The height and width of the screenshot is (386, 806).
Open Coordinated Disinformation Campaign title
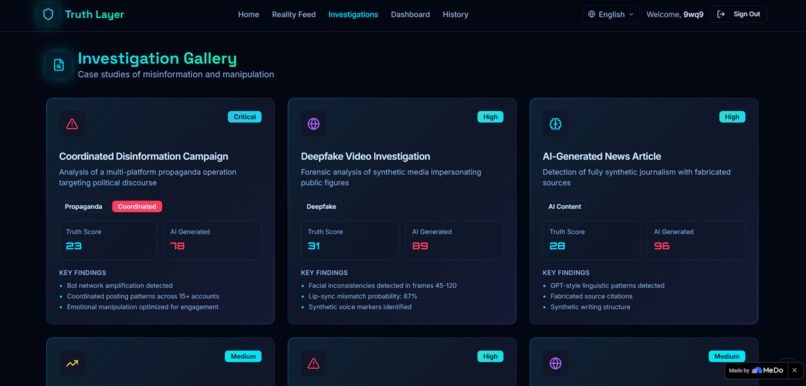click(143, 156)
